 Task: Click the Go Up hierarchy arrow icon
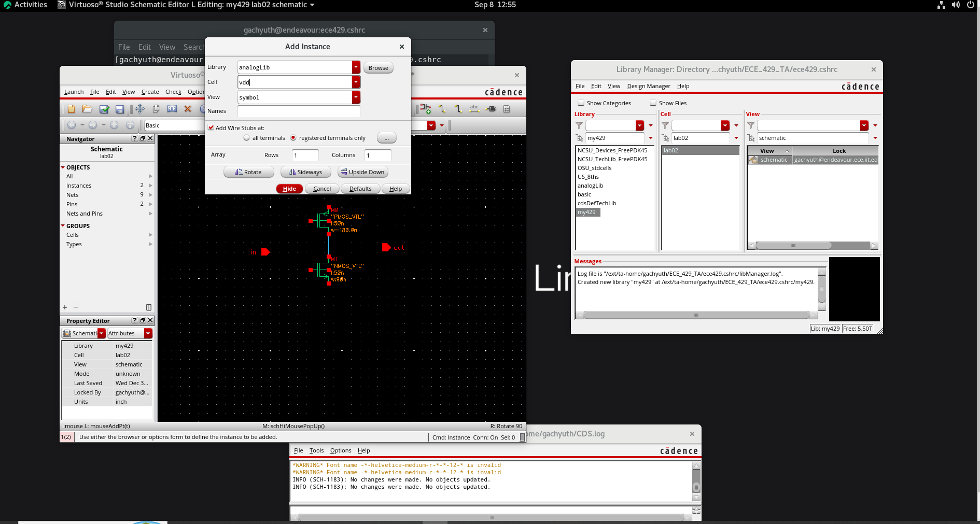(114, 125)
